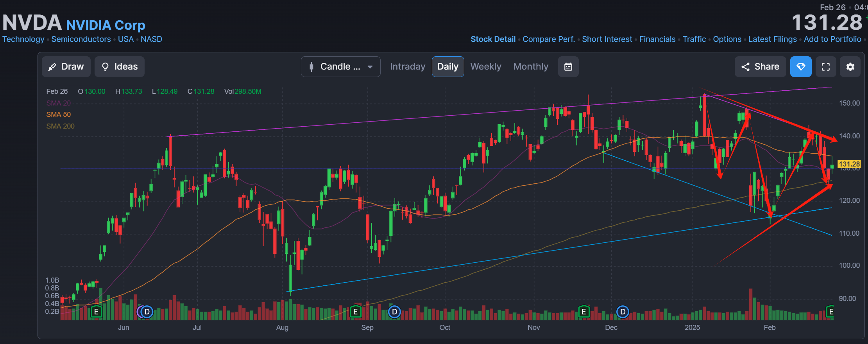Switch to the Intraday timeframe
This screenshot has height=344, width=868.
point(408,66)
